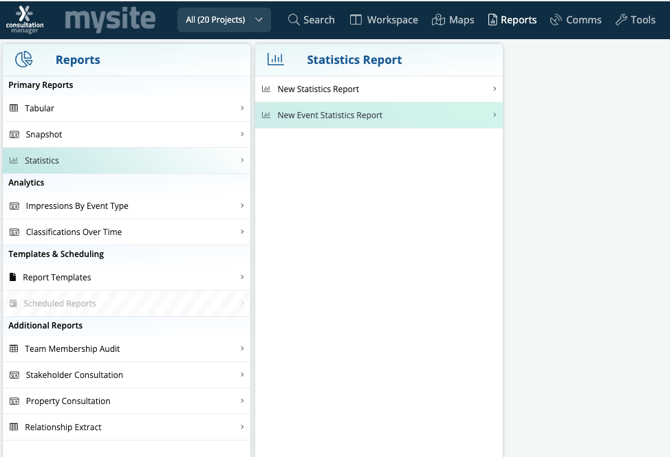Open the All (20 Projects) dropdown
Viewport: 670px width, 457px height.
click(x=224, y=20)
